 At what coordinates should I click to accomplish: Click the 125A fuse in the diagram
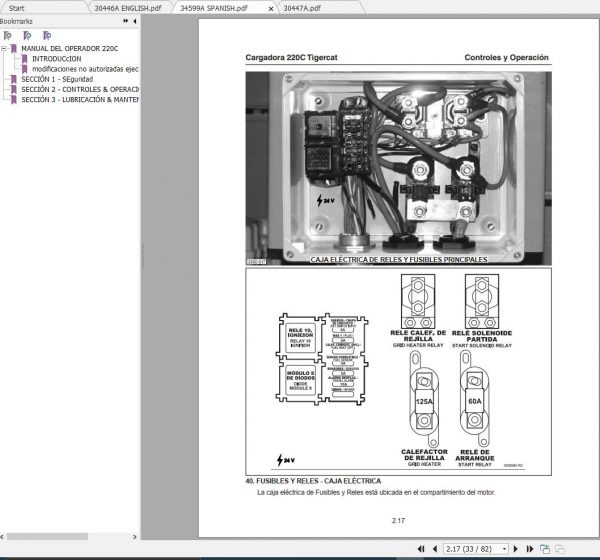pyautogui.click(x=424, y=401)
